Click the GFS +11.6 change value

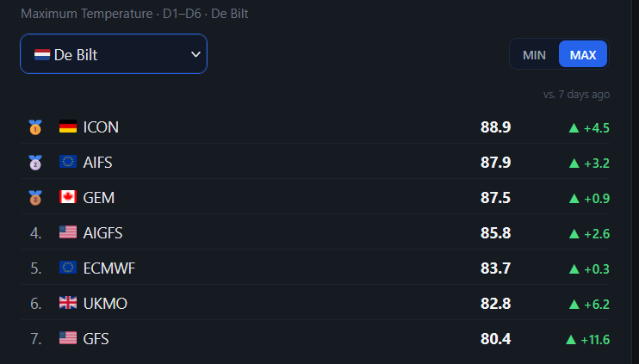(595, 340)
